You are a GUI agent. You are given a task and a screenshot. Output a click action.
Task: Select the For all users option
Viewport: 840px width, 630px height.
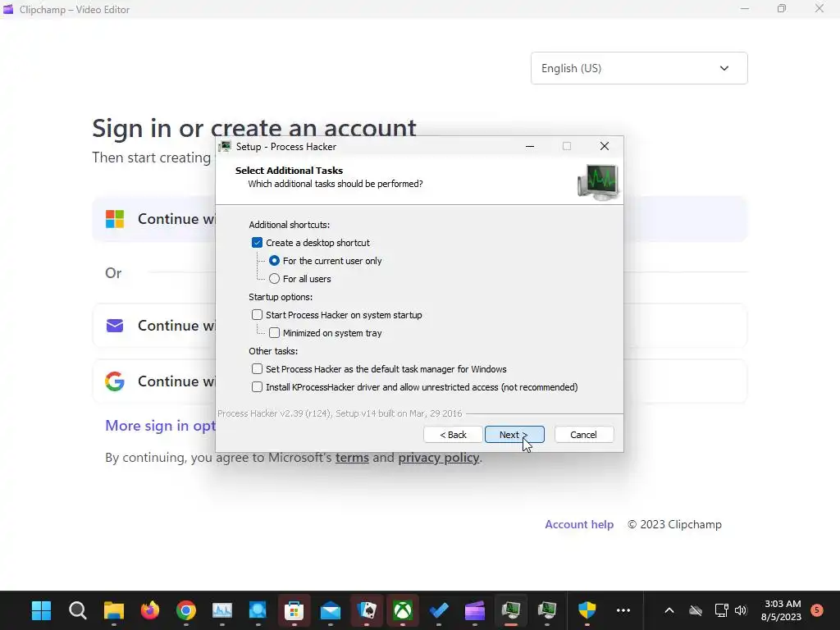click(274, 279)
